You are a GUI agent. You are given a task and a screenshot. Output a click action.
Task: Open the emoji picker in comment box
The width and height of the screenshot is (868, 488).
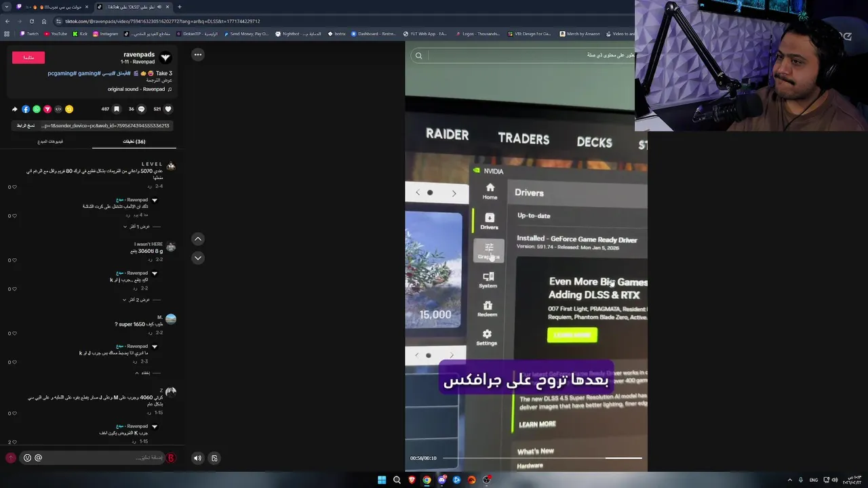pos(27,458)
